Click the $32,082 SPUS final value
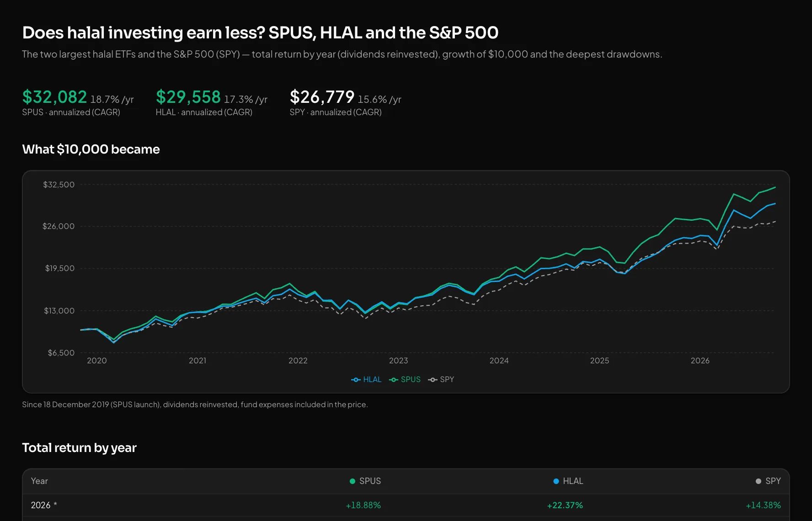812x521 pixels. tap(54, 97)
